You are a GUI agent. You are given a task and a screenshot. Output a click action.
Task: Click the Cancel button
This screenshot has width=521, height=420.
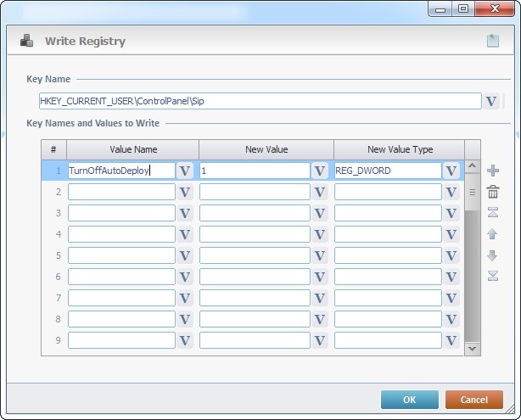click(x=474, y=400)
